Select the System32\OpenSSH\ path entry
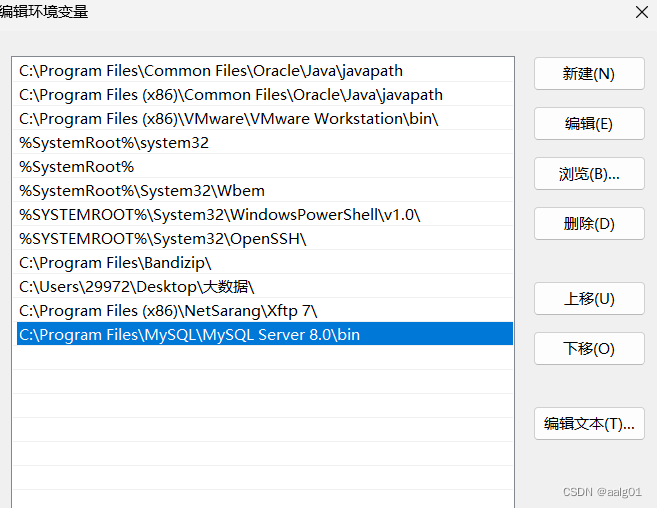The height and width of the screenshot is (508, 657). click(x=265, y=238)
